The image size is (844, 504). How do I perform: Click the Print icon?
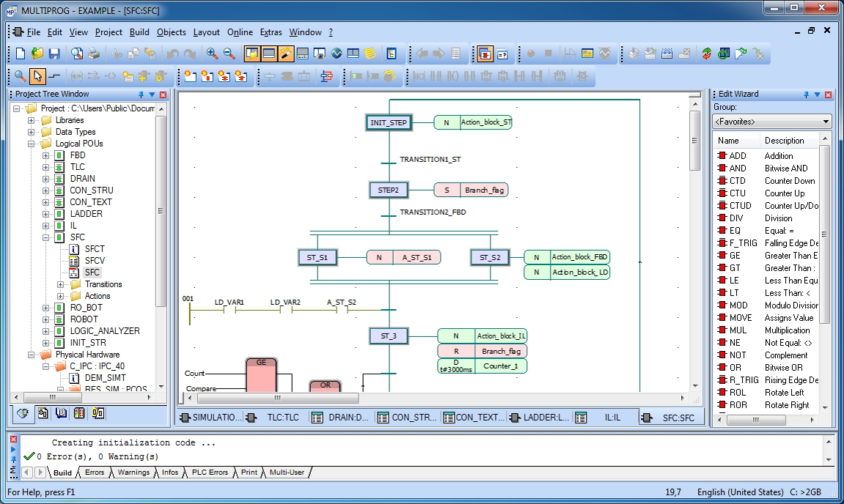pyautogui.click(x=94, y=53)
